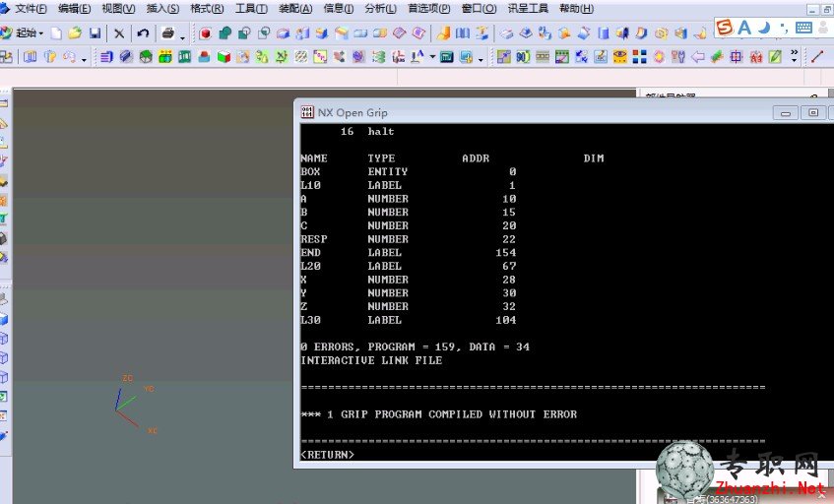Click the 90 degree rotate icon
The image size is (834, 504).
tap(523, 56)
